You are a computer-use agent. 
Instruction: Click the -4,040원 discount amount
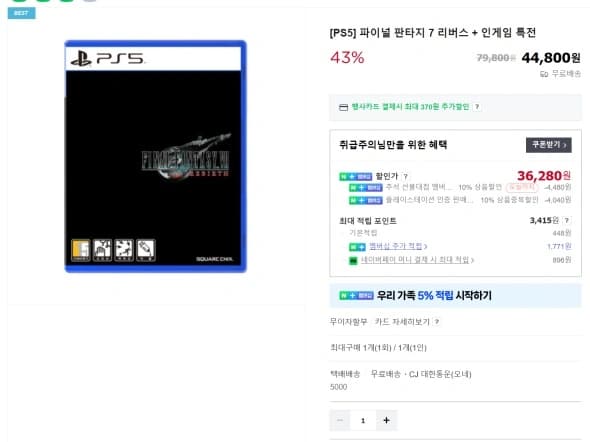[558, 200]
